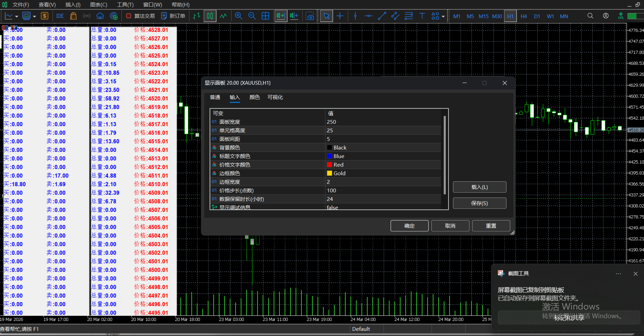Select the crosshair tool
This screenshot has height=336, width=644.
[340, 16]
